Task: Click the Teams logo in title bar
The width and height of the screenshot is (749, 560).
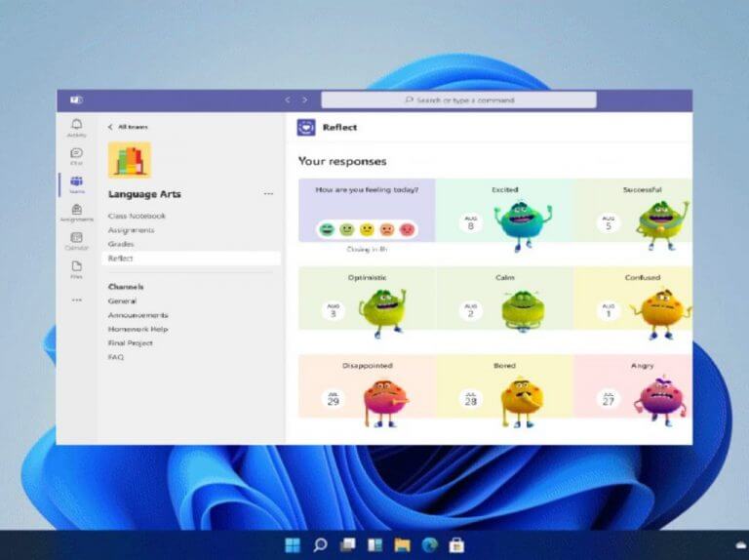Action: click(76, 100)
